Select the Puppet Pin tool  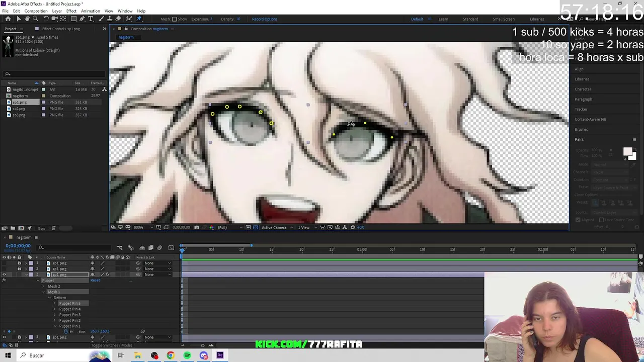point(139,19)
